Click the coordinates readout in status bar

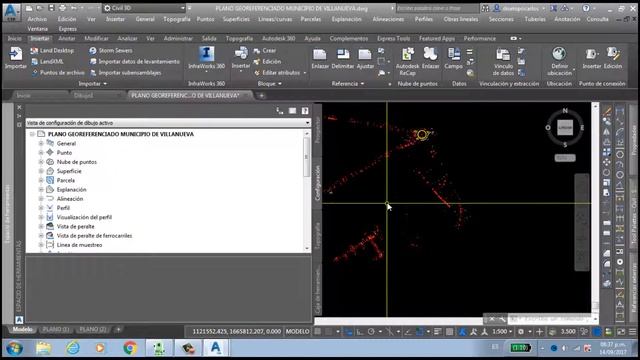237,331
